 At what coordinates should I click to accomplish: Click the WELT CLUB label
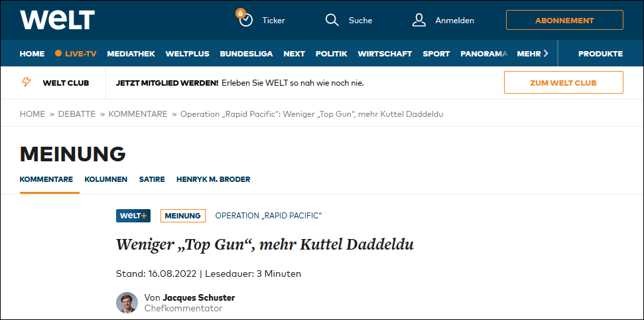[66, 83]
